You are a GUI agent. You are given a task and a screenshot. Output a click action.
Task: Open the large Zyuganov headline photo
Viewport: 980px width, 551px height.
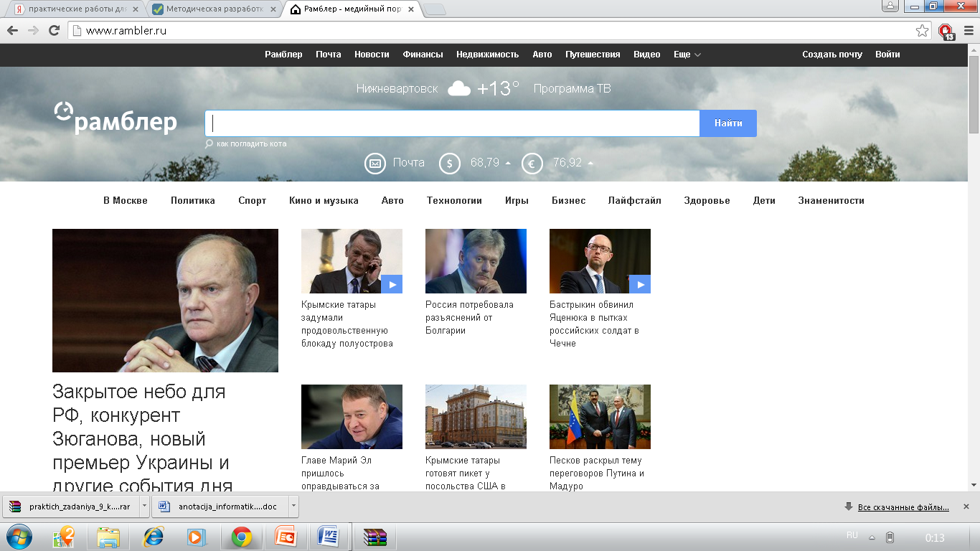(x=165, y=301)
